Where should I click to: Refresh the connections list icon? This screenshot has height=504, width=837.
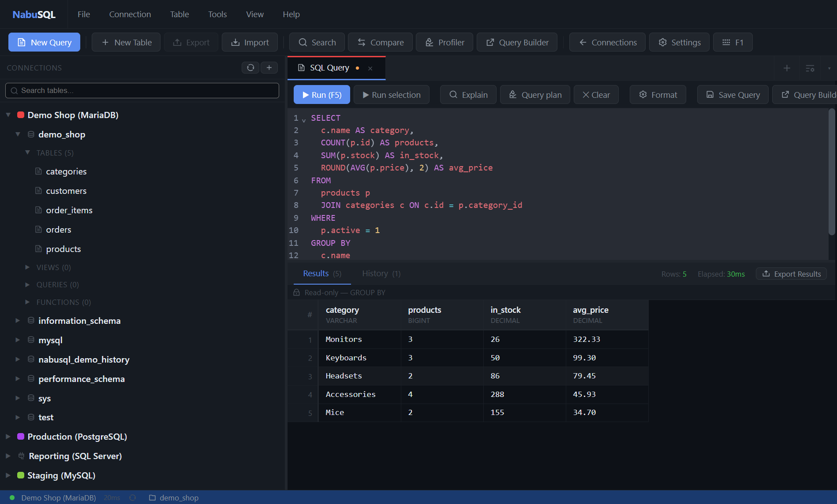tap(250, 67)
